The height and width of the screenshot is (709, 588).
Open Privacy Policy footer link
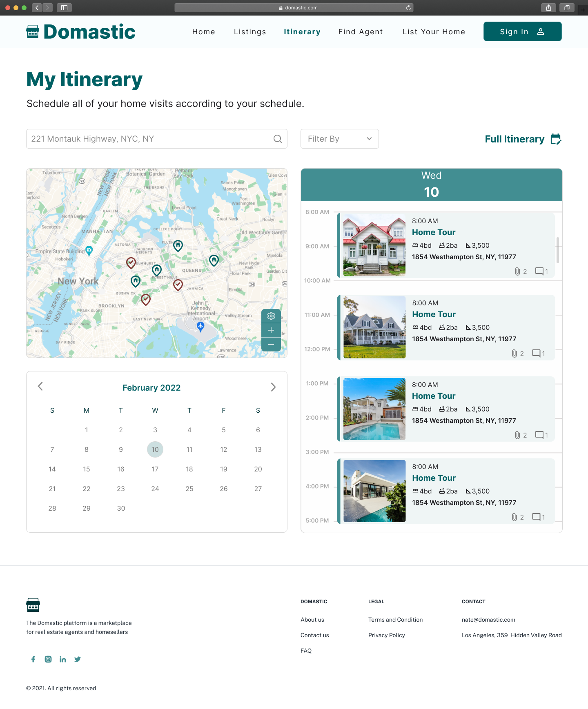(387, 635)
